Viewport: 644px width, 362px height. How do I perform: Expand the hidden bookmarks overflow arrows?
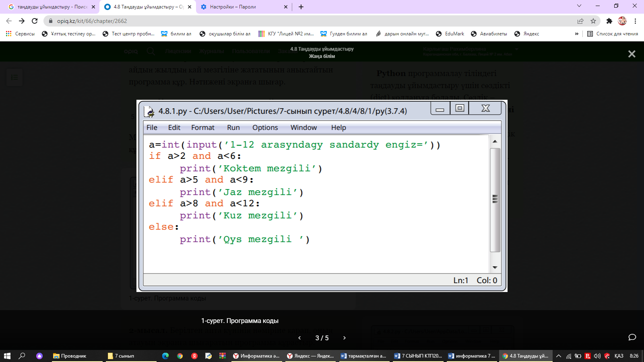point(577,34)
